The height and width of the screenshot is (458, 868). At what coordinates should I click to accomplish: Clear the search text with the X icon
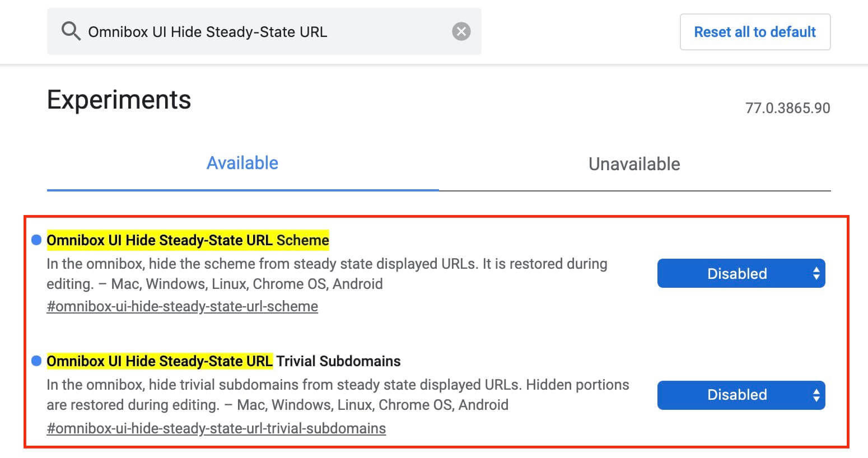(461, 31)
